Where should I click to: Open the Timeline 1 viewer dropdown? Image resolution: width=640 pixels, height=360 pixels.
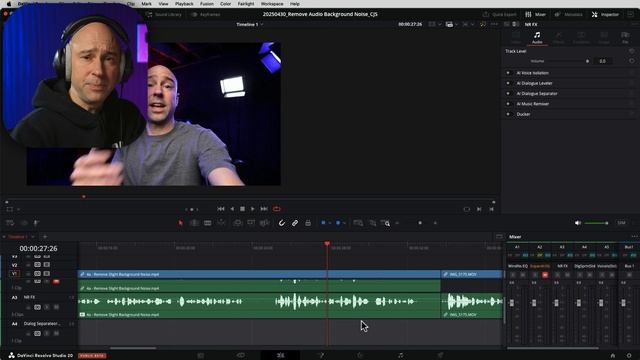point(250,24)
